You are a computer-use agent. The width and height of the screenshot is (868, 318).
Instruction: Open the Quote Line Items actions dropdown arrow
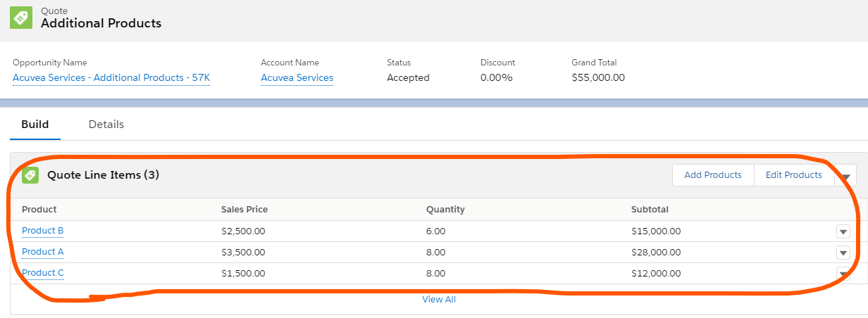pyautogui.click(x=845, y=176)
